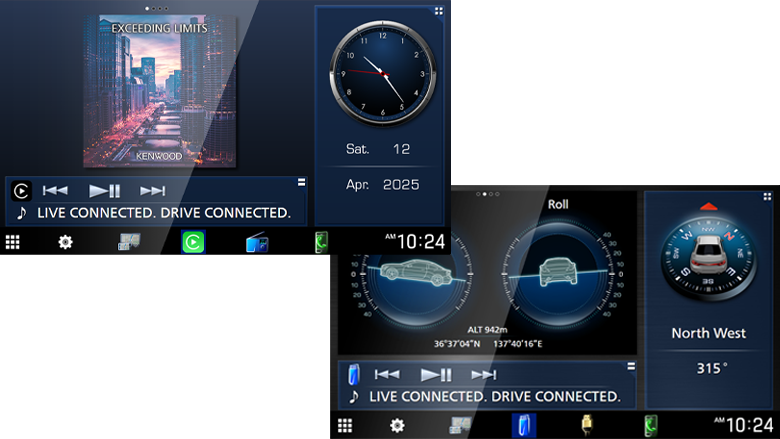The width and height of the screenshot is (780, 439).
Task: Open navigation map icon on clock screen
Action: click(129, 242)
